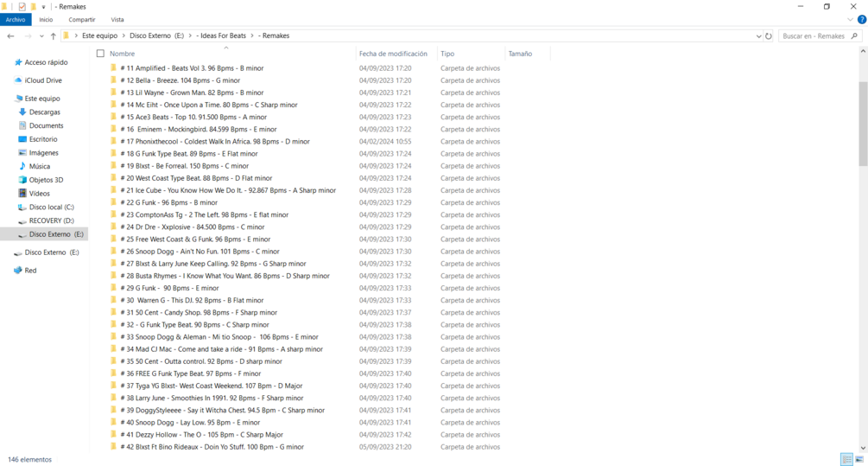
Task: Click the Up one level arrow
Action: tap(54, 36)
